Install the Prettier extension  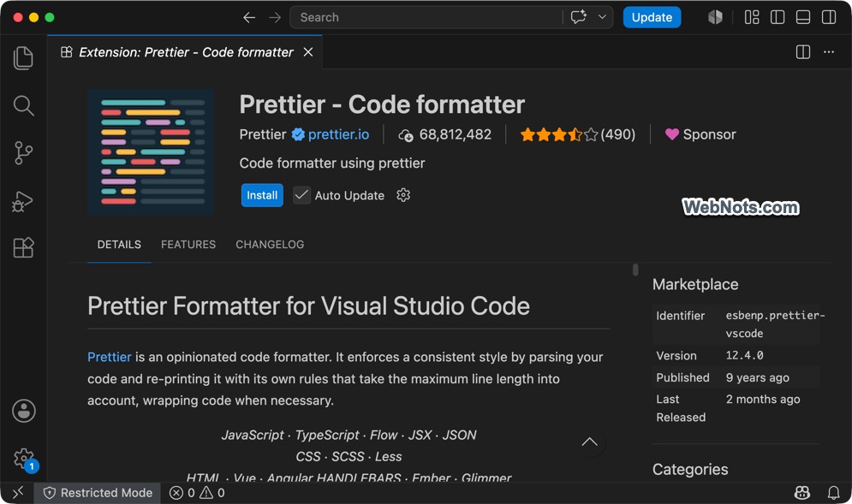pos(262,195)
